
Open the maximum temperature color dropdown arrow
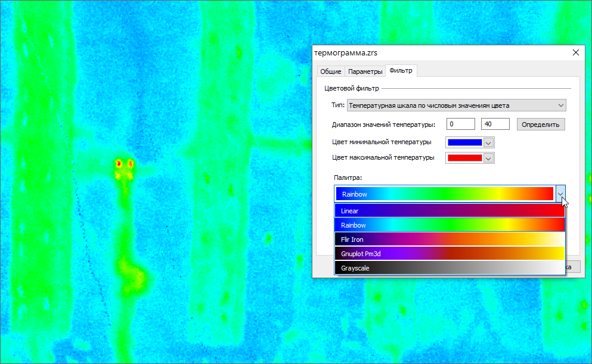tap(488, 158)
